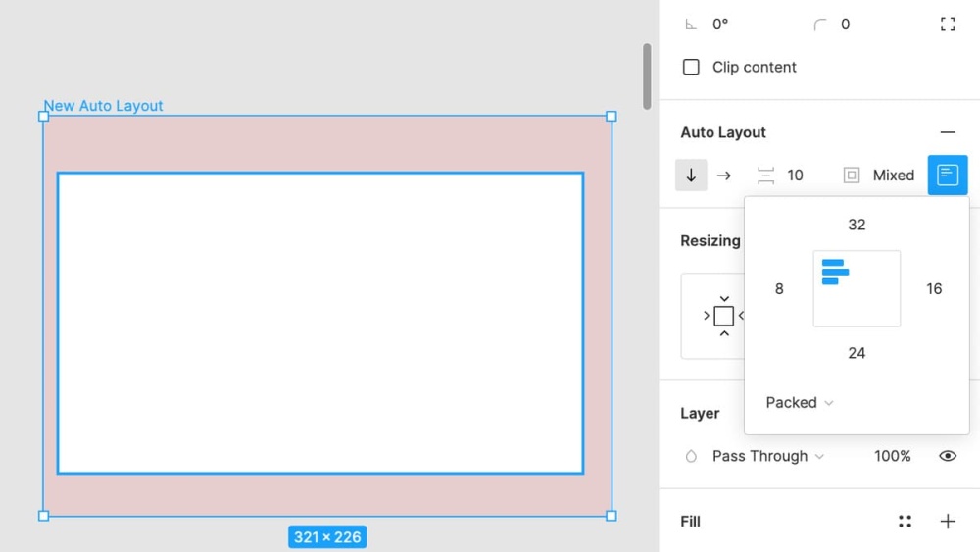980x552 pixels.
Task: Click the layer opacity 100% field
Action: 892,456
